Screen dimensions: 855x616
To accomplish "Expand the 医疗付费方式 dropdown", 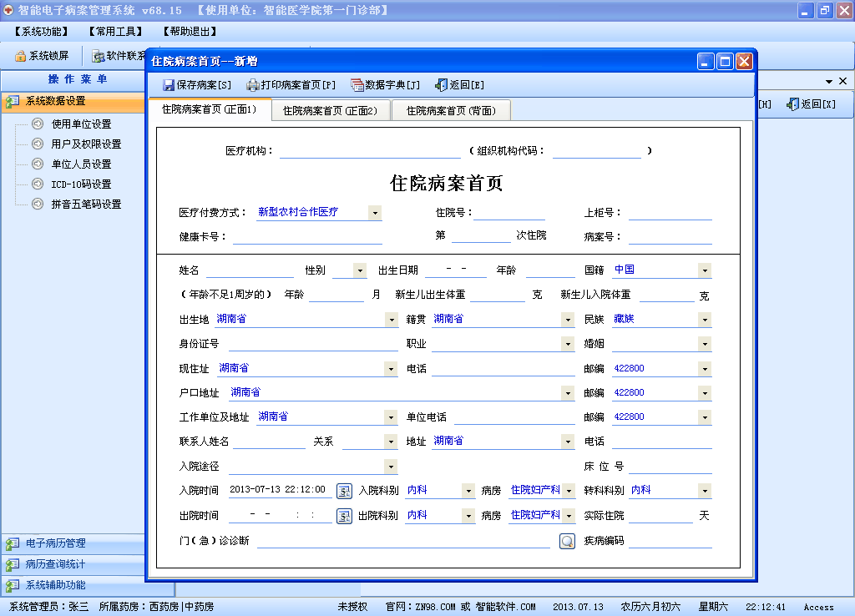I will pyautogui.click(x=375, y=213).
